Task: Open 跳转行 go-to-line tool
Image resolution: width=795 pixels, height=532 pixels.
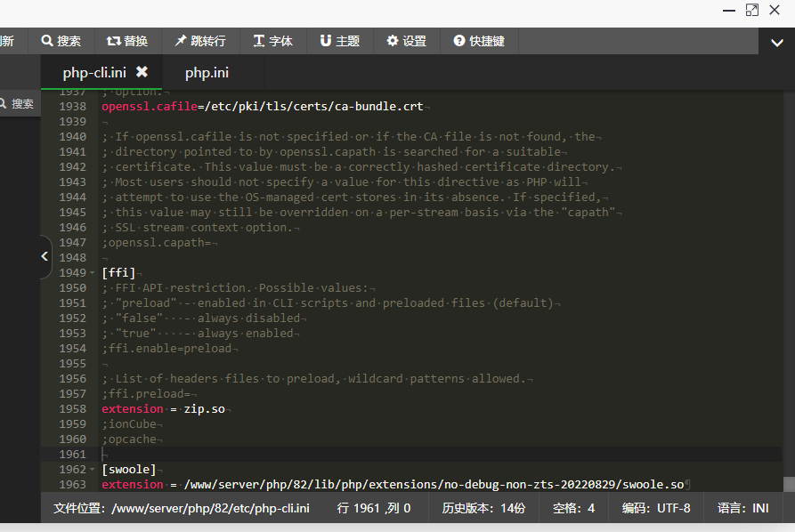Action: click(201, 41)
